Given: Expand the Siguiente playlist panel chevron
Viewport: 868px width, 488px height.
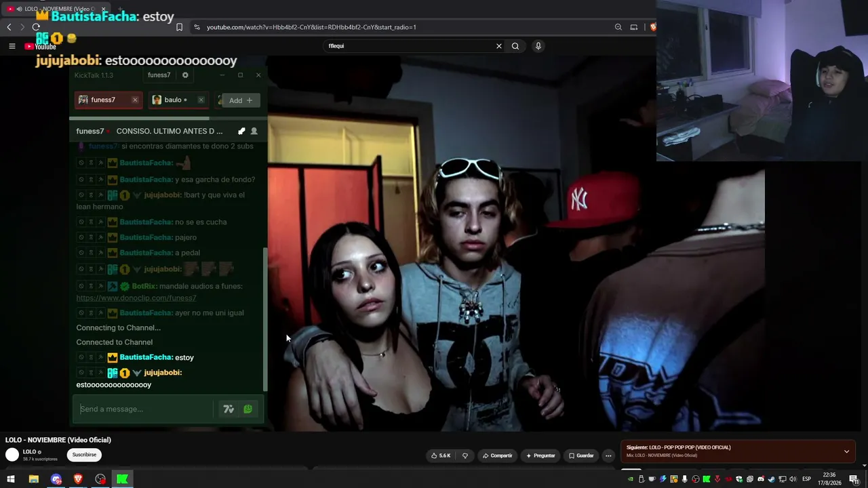Looking at the screenshot, I should point(846,451).
